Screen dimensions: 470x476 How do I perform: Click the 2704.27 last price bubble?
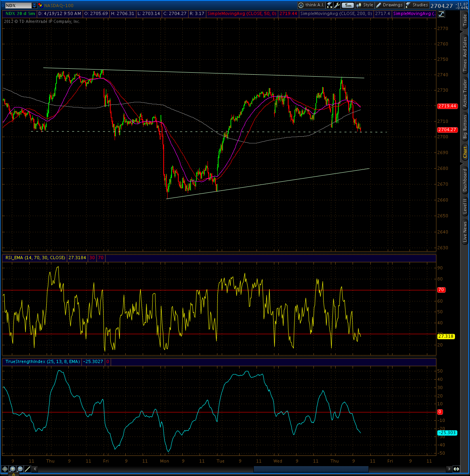coord(447,130)
